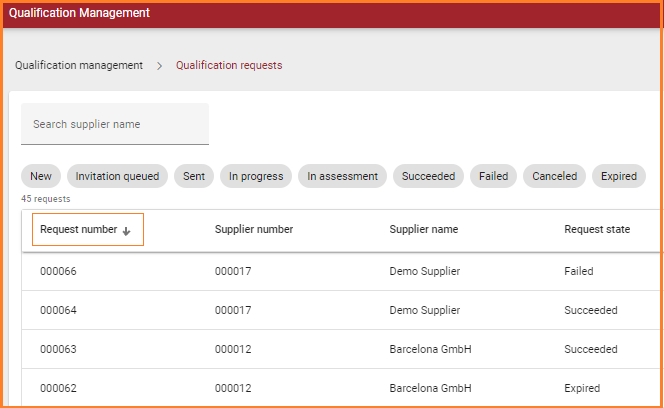
Task: Filter requests by Failed state
Action: click(x=493, y=176)
